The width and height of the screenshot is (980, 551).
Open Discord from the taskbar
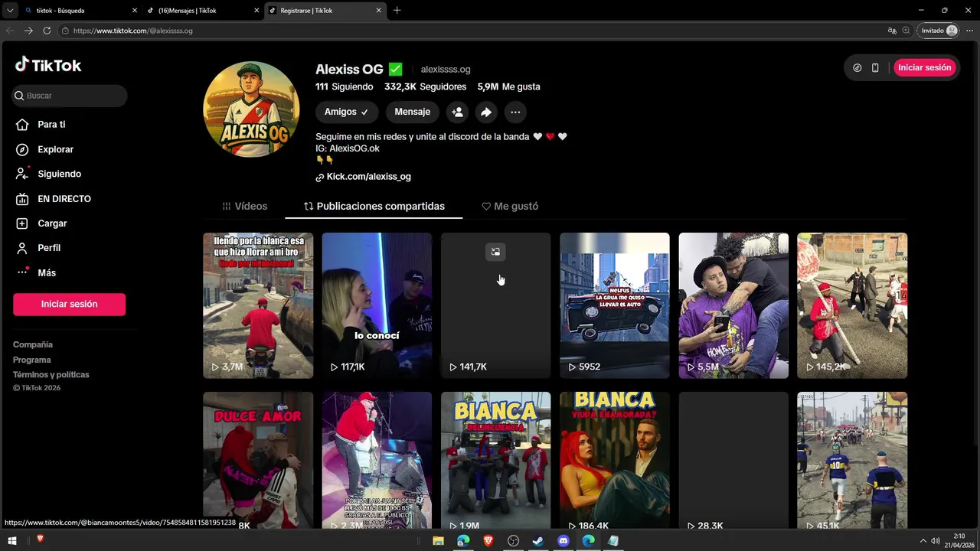click(x=563, y=541)
